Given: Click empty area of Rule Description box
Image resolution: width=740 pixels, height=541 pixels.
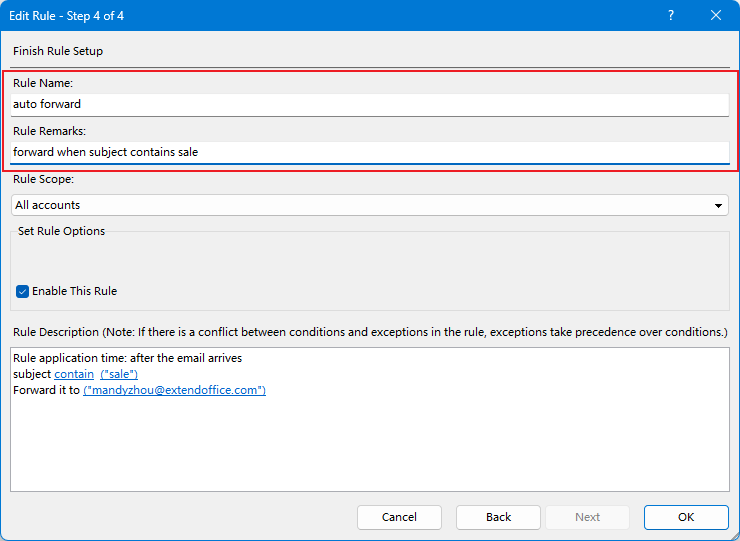Looking at the screenshot, I should (x=370, y=444).
